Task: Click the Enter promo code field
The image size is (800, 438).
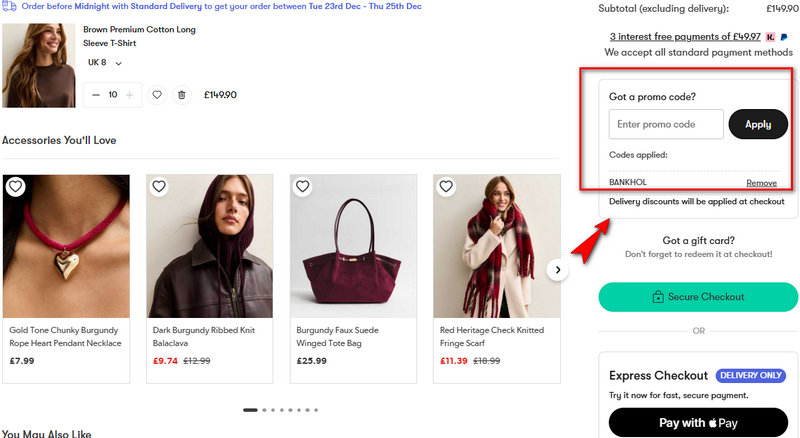Action: pos(666,124)
